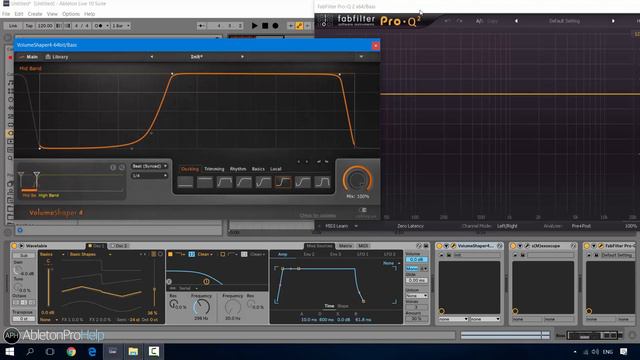Open the Help menu
The height and width of the screenshot is (360, 640).
tap(89, 14)
